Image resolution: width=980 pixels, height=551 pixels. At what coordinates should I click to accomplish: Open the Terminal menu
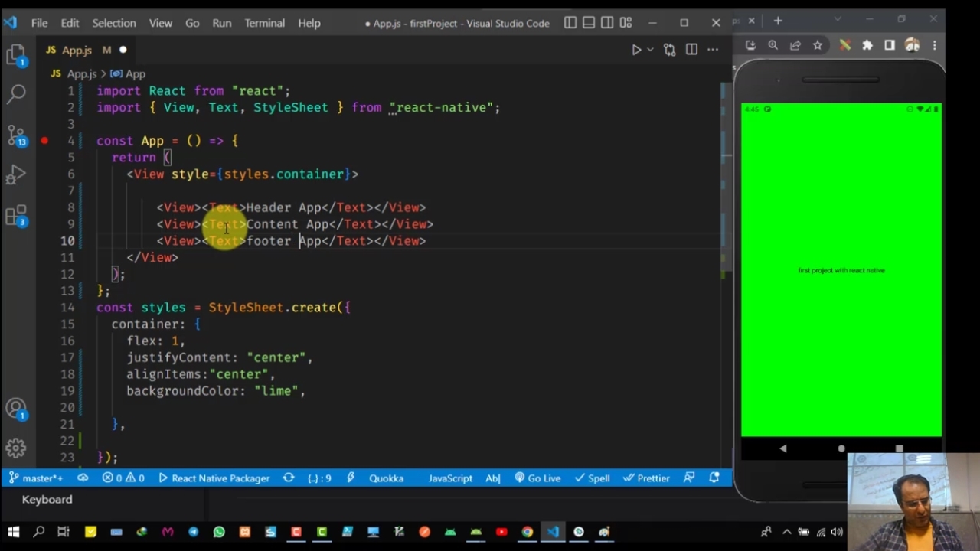pos(264,23)
